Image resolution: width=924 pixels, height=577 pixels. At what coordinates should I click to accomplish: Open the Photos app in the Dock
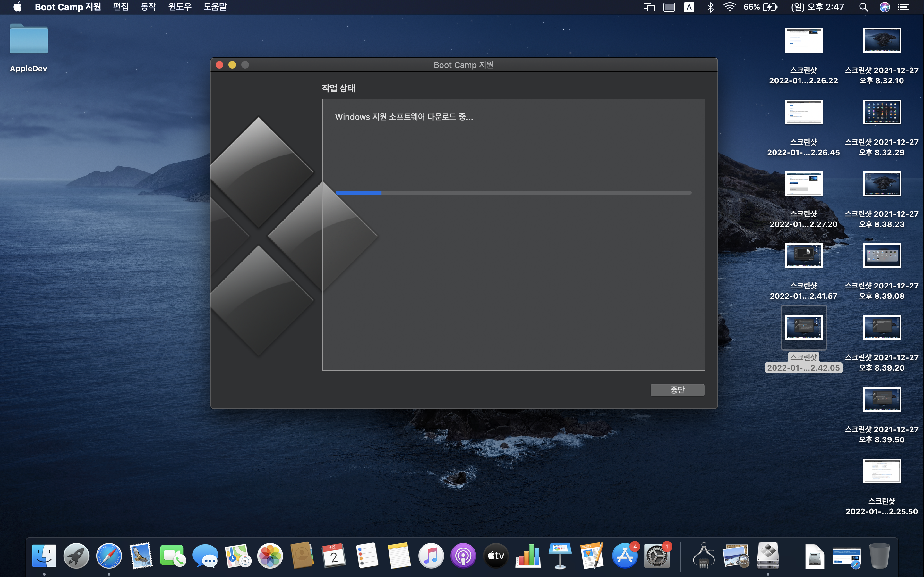[x=270, y=556]
